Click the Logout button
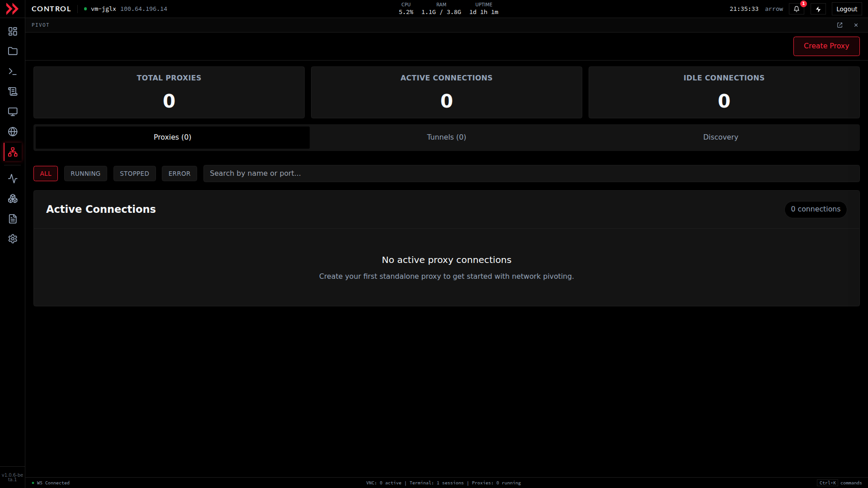Image resolution: width=868 pixels, height=488 pixels. [847, 9]
